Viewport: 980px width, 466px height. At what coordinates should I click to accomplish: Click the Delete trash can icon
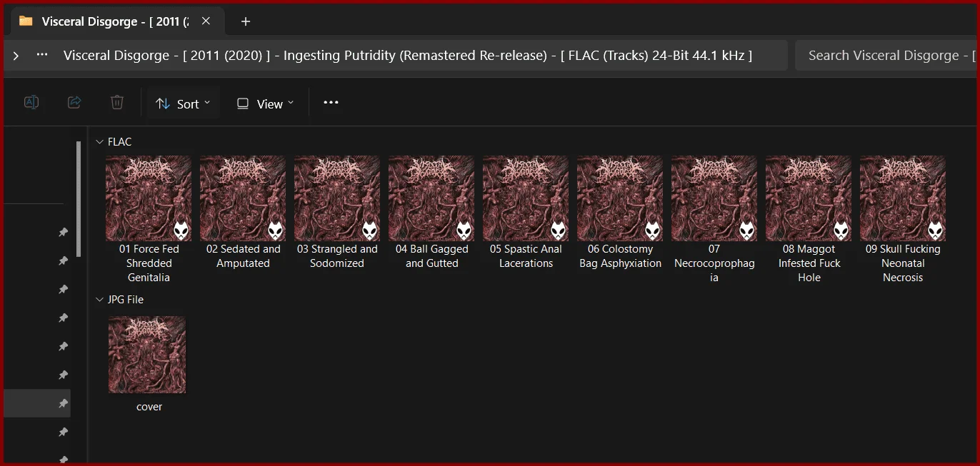click(117, 103)
